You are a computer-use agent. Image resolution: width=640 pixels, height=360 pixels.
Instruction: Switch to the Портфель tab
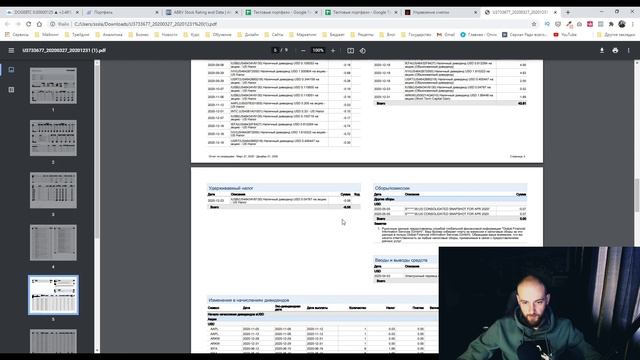click(x=122, y=12)
